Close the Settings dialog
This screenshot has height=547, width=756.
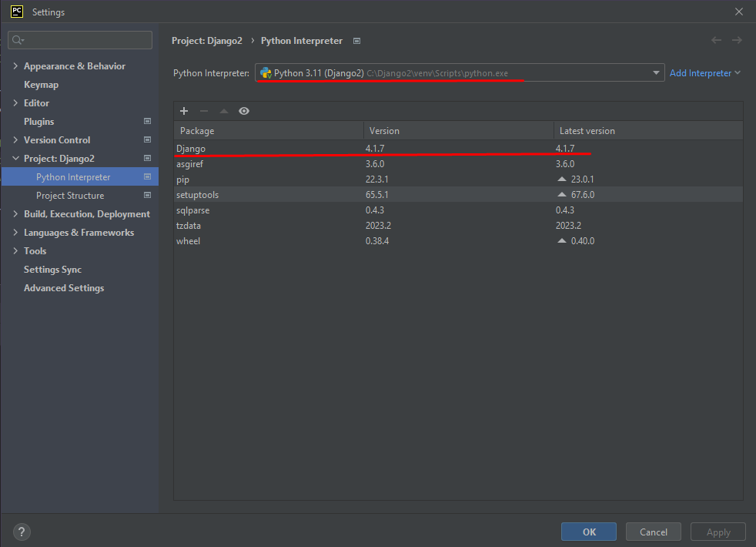[x=738, y=12]
